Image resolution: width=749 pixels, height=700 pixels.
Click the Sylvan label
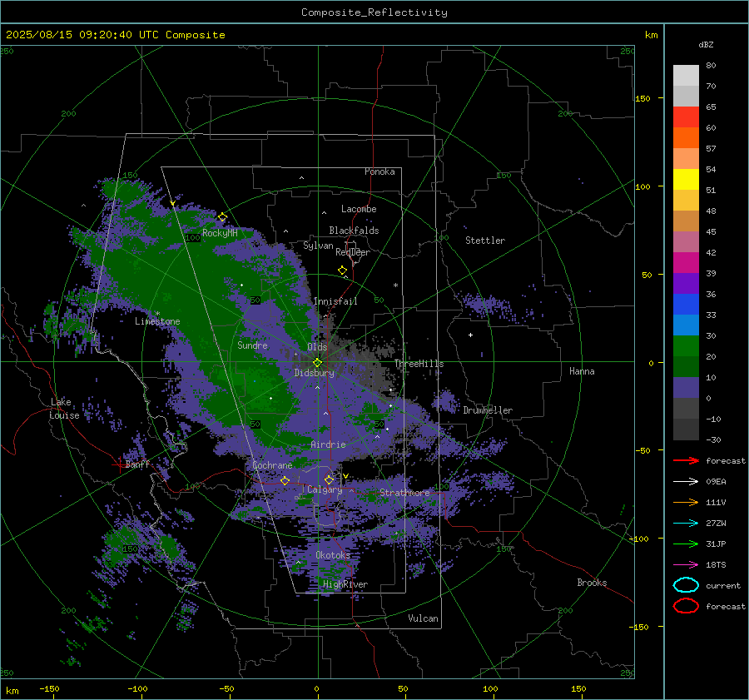coord(318,246)
